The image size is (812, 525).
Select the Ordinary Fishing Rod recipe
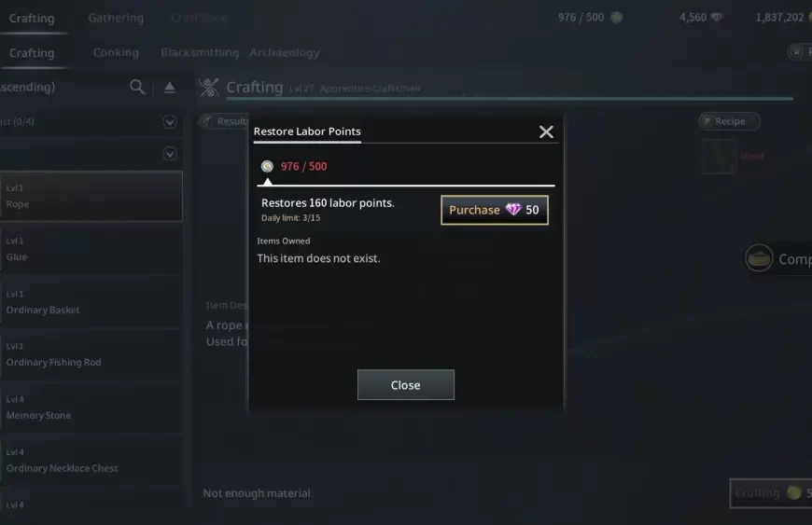click(x=91, y=355)
